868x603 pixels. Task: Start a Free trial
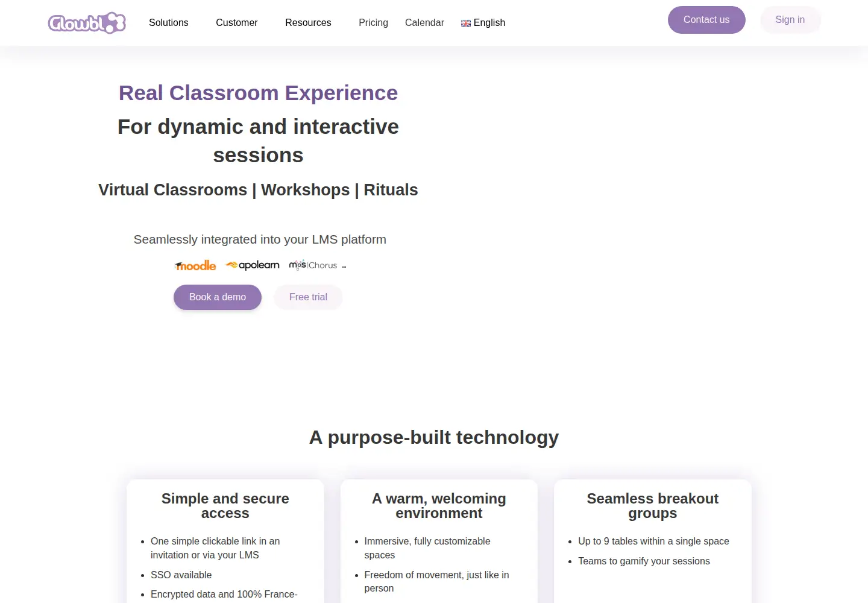(x=308, y=297)
